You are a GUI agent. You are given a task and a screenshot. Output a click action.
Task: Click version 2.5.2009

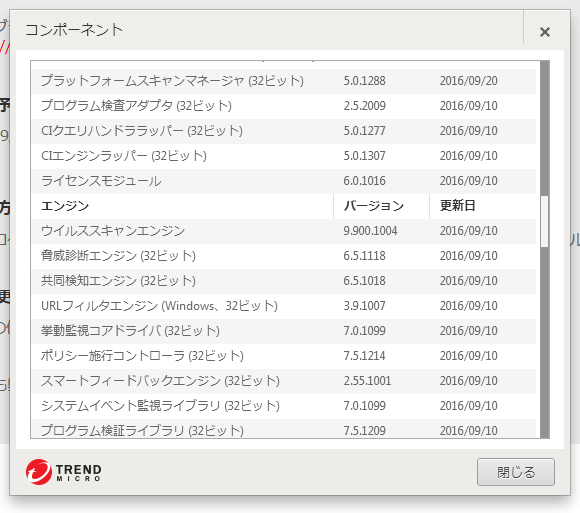(x=364, y=106)
